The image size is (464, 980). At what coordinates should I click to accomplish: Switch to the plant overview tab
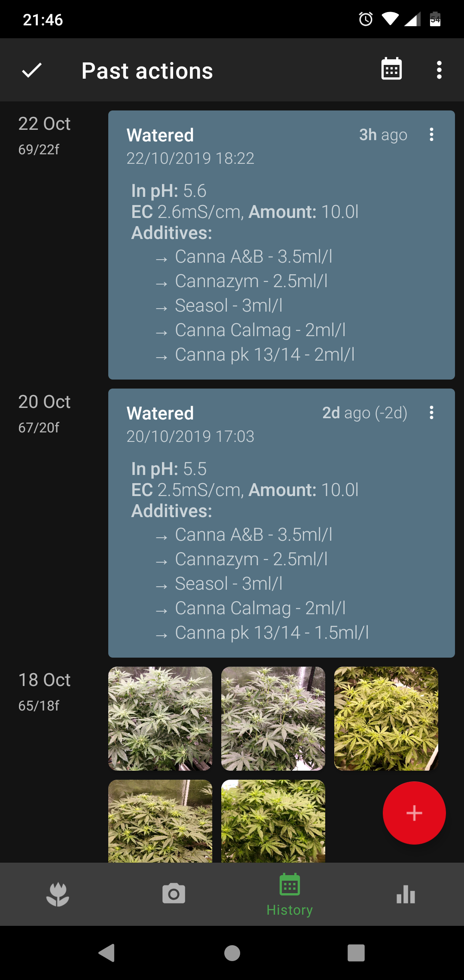tap(58, 894)
